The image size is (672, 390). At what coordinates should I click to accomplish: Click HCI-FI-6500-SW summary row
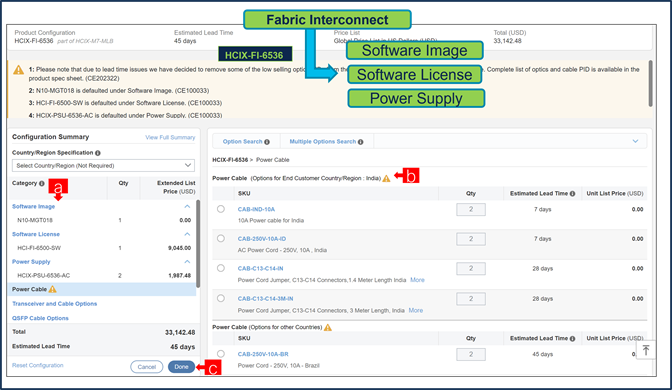click(102, 248)
